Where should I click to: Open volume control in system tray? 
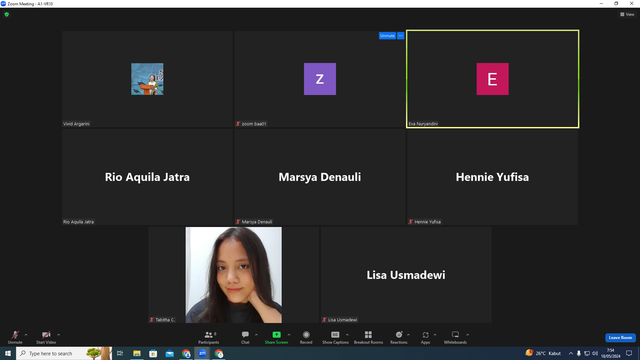pyautogui.click(x=595, y=353)
